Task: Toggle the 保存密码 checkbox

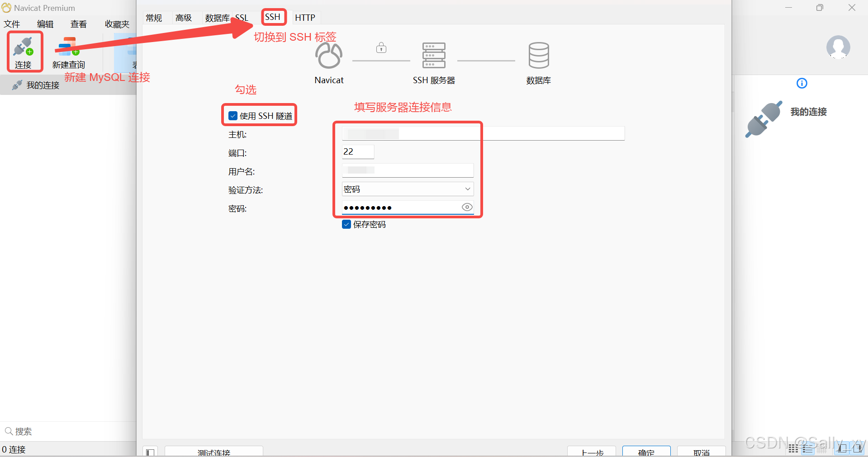Action: tap(346, 224)
